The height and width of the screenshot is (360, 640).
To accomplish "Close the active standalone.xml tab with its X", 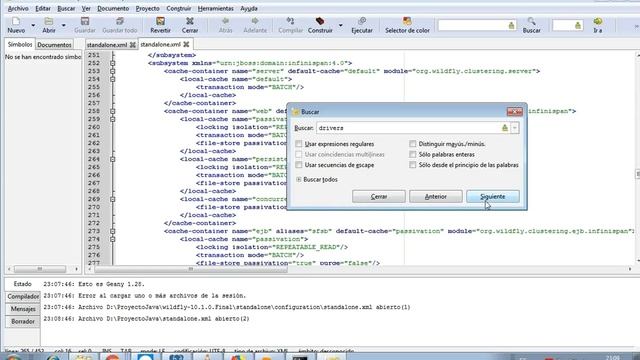I will click(186, 44).
